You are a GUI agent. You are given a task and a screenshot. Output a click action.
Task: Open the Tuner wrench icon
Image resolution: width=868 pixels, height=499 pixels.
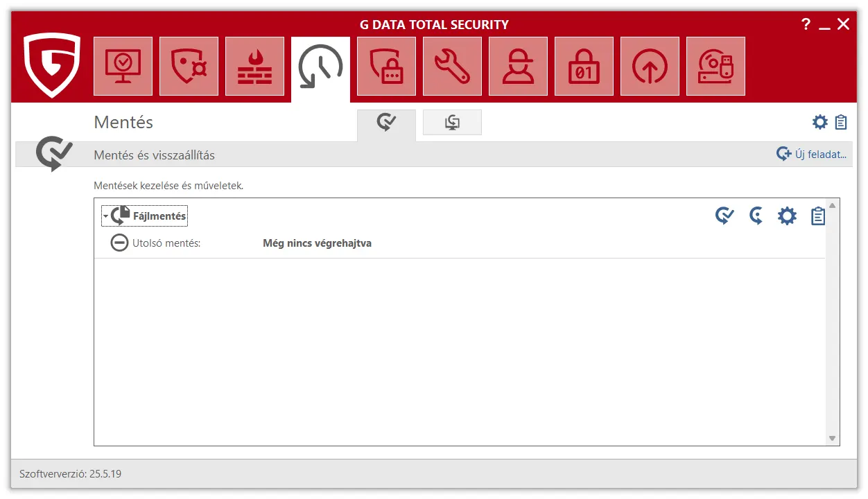click(x=452, y=67)
